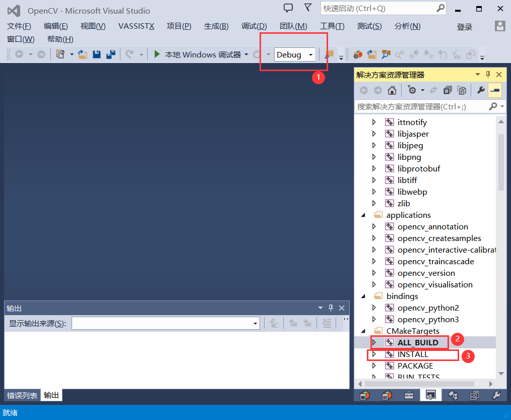Open the 显示输出来源 dropdown
511x420 pixels.
[255, 323]
